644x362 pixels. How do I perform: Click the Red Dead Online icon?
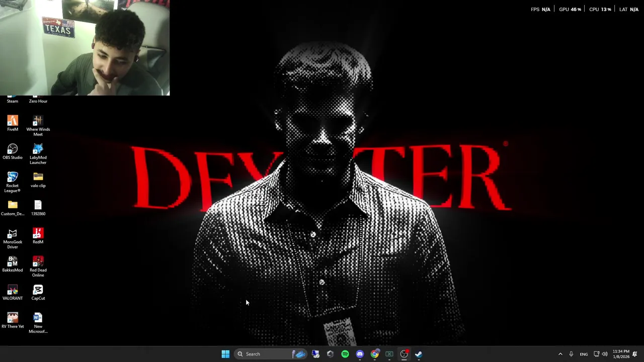38,266
